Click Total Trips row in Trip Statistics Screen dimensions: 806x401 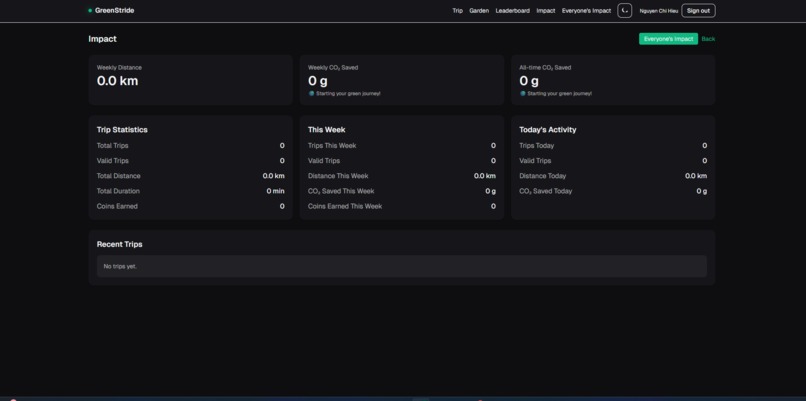click(x=190, y=145)
